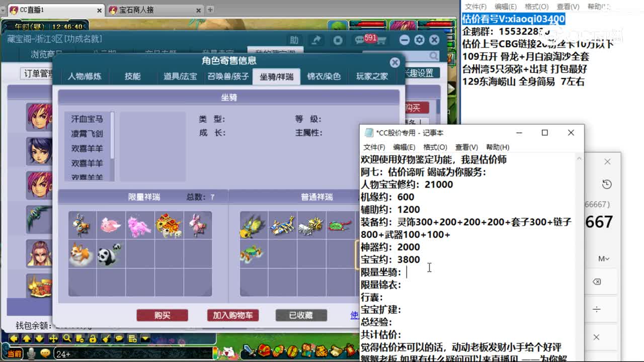Click the microphone icon in the chat bar
This screenshot has width=644, height=362.
tap(31, 353)
